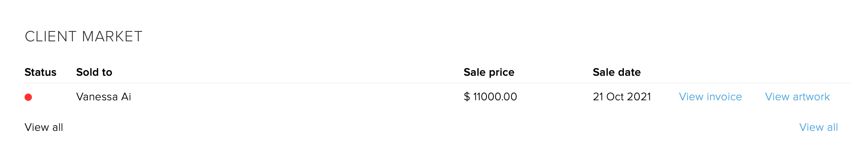
Task: Click the Sale price column header
Action: pos(489,72)
